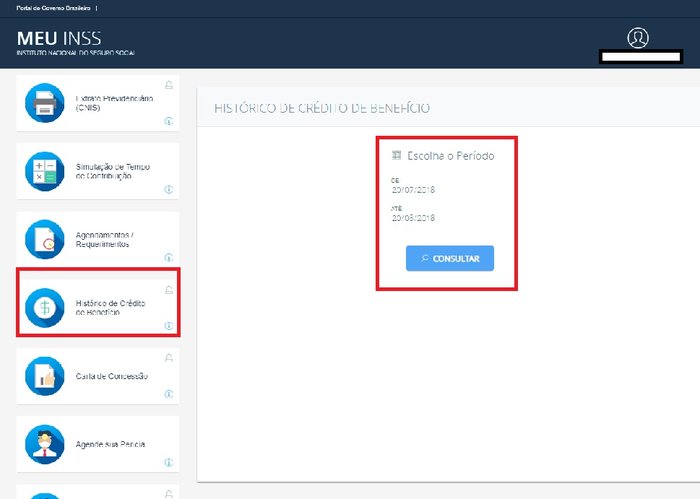Click the DE start date field
Screen dimensions: 700x499
[413, 190]
